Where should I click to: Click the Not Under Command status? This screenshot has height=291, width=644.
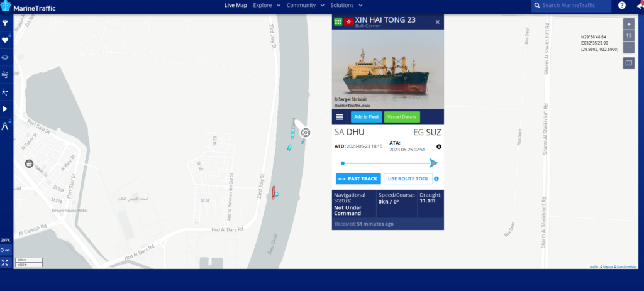(x=348, y=211)
